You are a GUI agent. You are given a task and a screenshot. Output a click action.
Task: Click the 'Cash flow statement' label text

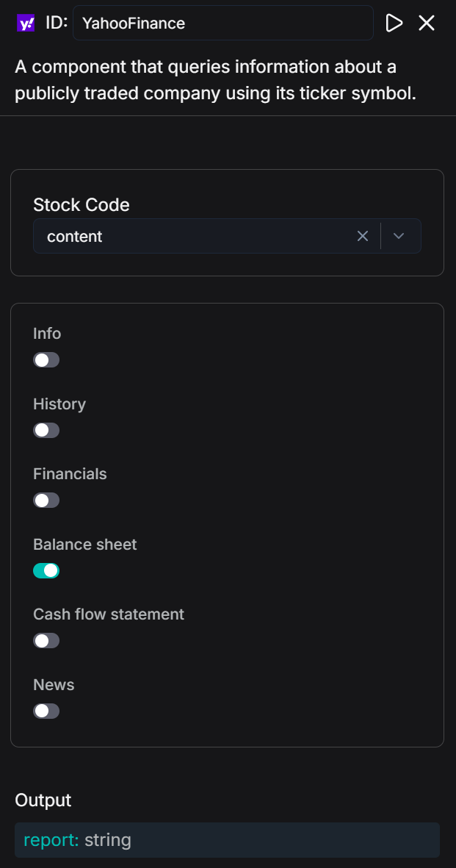(109, 614)
